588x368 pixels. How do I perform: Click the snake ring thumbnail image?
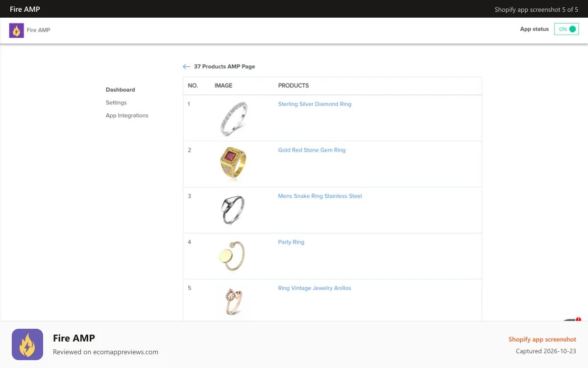click(232, 210)
